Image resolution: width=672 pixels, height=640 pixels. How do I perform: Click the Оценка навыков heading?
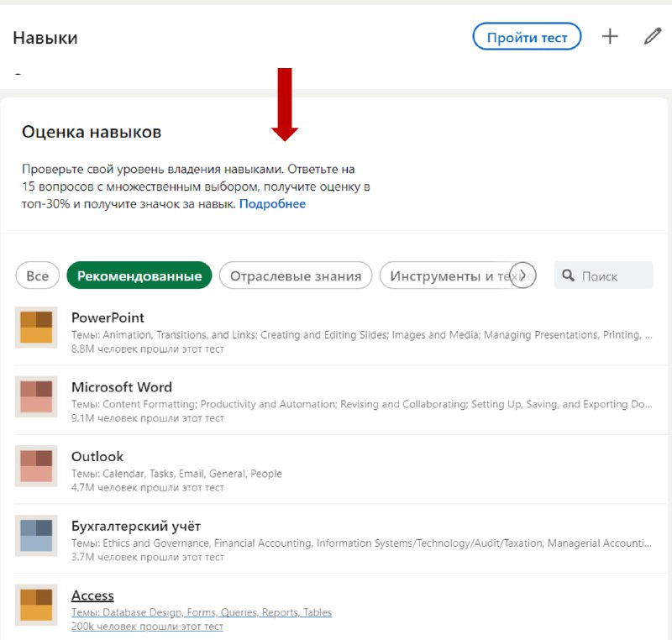click(92, 132)
